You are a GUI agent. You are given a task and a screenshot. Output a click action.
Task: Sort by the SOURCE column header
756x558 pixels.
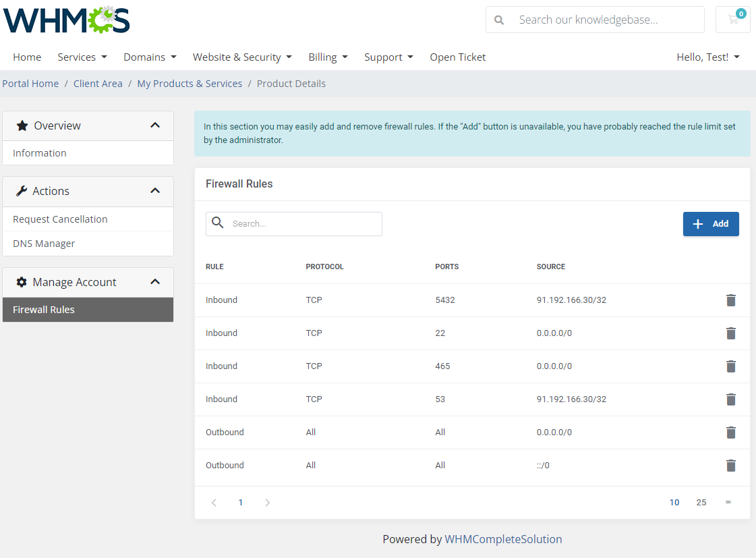[550, 267]
